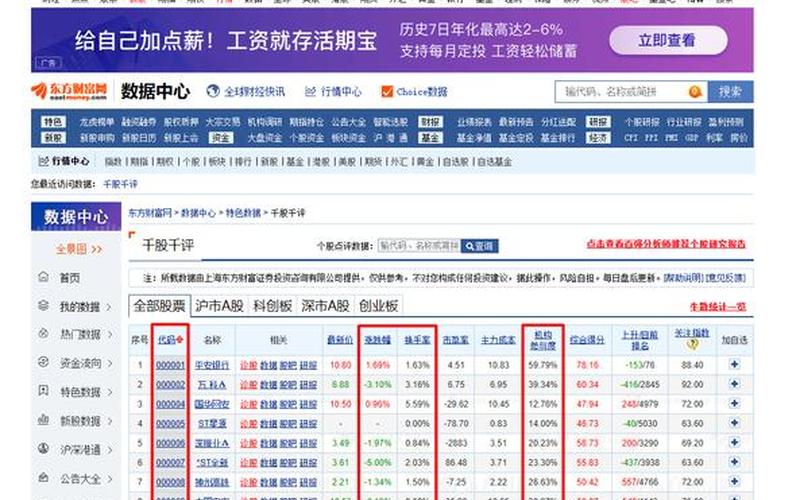Expand the 公告大全 sidebar chevron
The width and height of the screenshot is (800, 500).
[109, 479]
